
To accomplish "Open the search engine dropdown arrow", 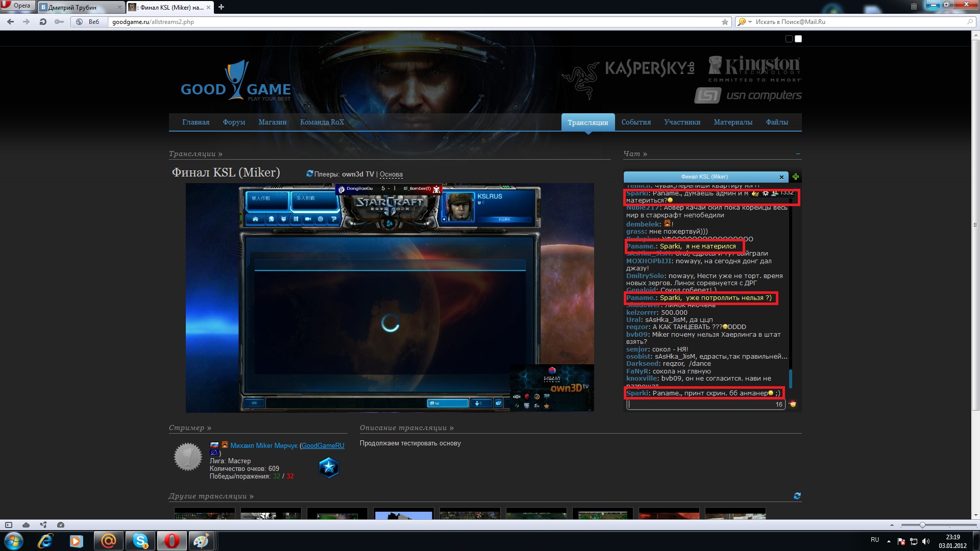I will coord(750,22).
